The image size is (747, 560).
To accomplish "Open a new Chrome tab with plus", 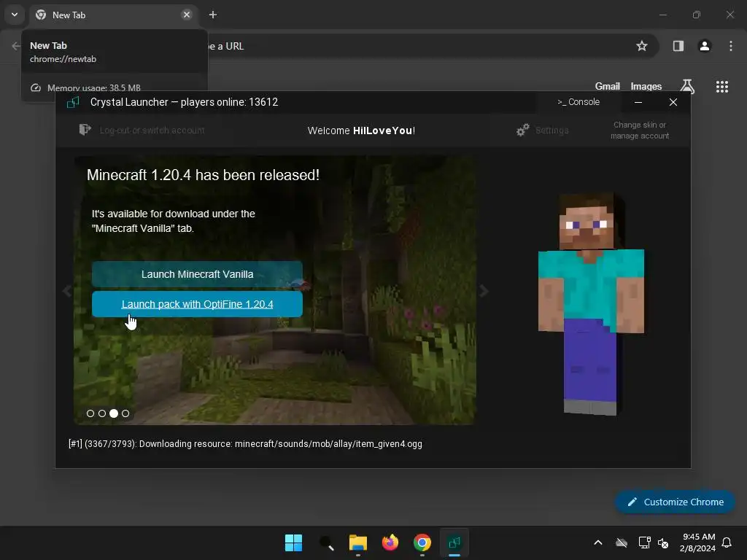I will click(x=213, y=15).
